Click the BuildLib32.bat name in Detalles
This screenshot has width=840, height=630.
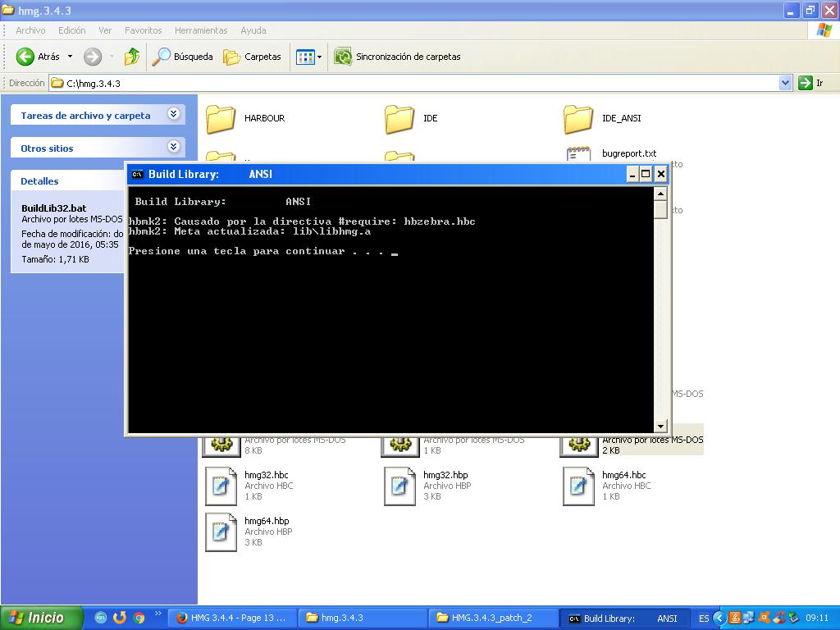(53, 208)
